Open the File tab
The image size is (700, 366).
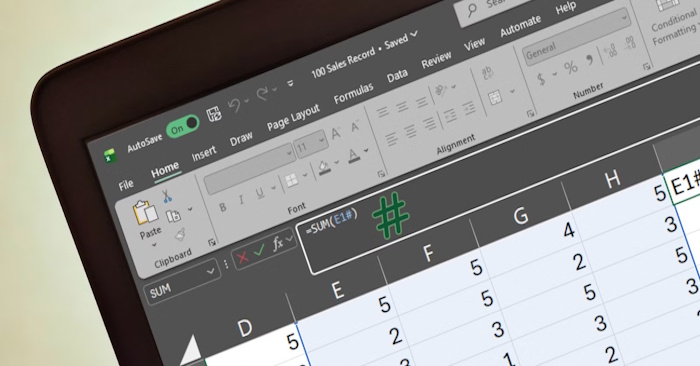pos(126,184)
